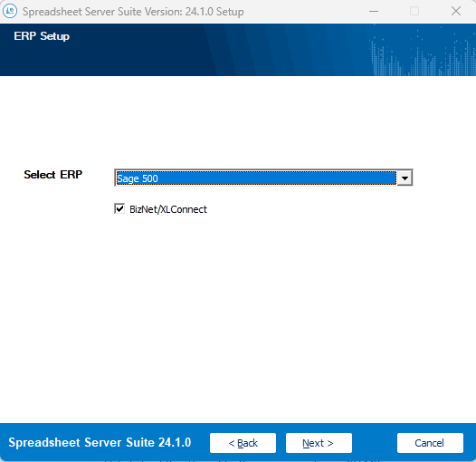Click the Select ERP label

click(52, 175)
